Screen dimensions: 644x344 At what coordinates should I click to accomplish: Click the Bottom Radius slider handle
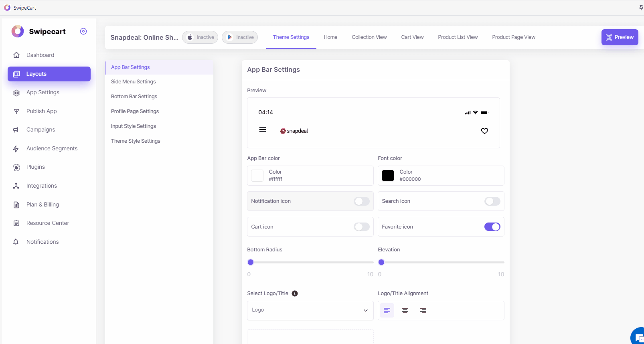251,262
